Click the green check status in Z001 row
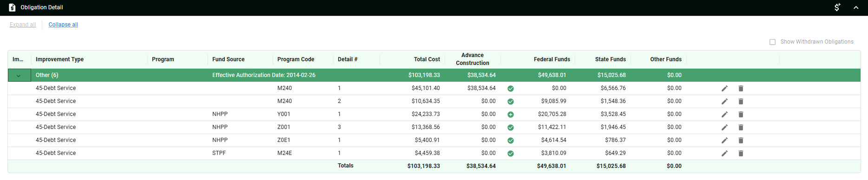The width and height of the screenshot is (868, 180). 511,128
